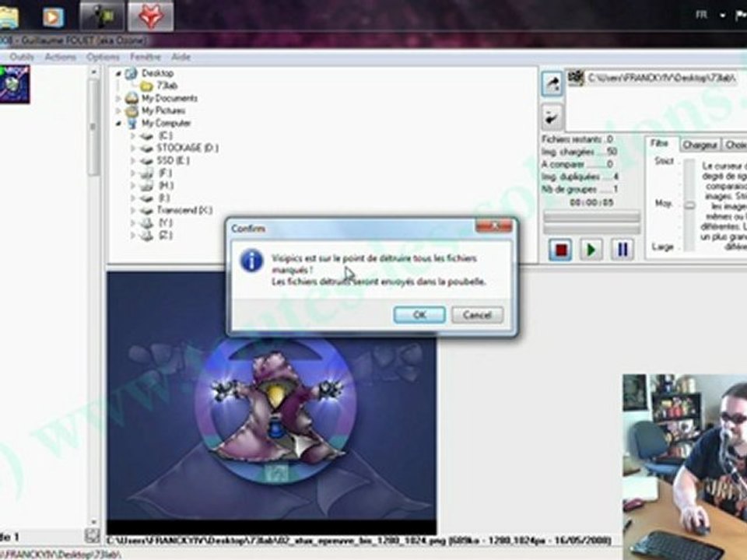The image size is (747, 560).
Task: Start the scan with green Play button
Action: pos(591,250)
